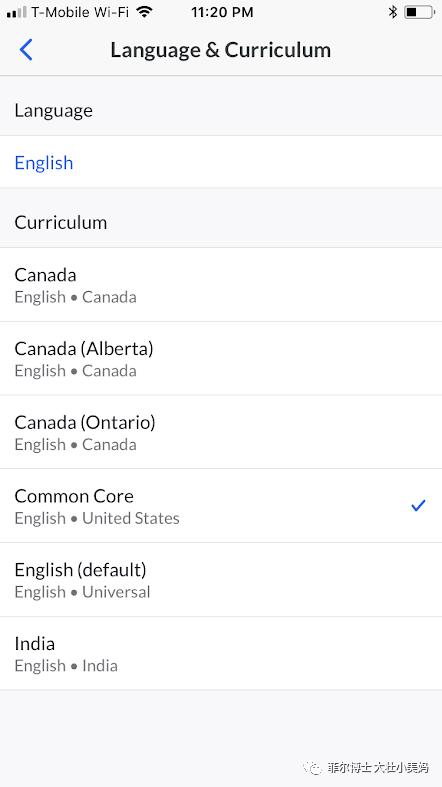Choose Canada (Ontario) curriculum
This screenshot has width=442, height=787.
pyautogui.click(x=221, y=432)
